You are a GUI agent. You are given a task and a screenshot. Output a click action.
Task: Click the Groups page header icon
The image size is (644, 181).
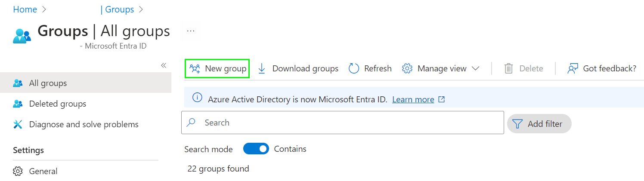22,36
